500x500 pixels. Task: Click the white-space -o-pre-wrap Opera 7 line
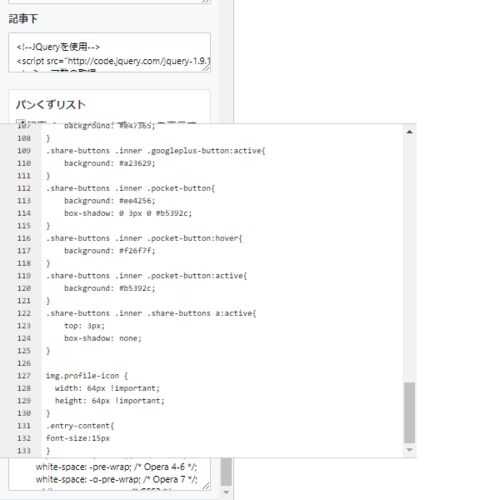coord(116,479)
